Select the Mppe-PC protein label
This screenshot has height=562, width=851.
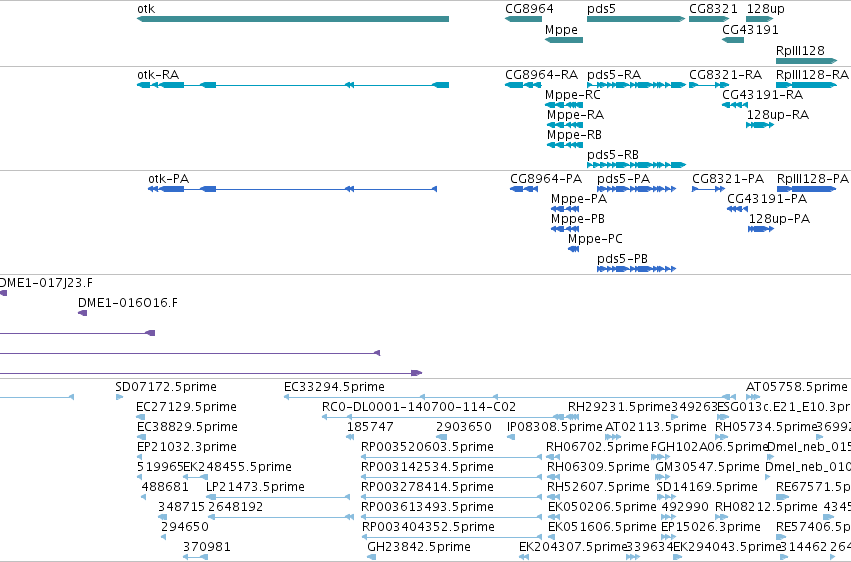coord(595,239)
